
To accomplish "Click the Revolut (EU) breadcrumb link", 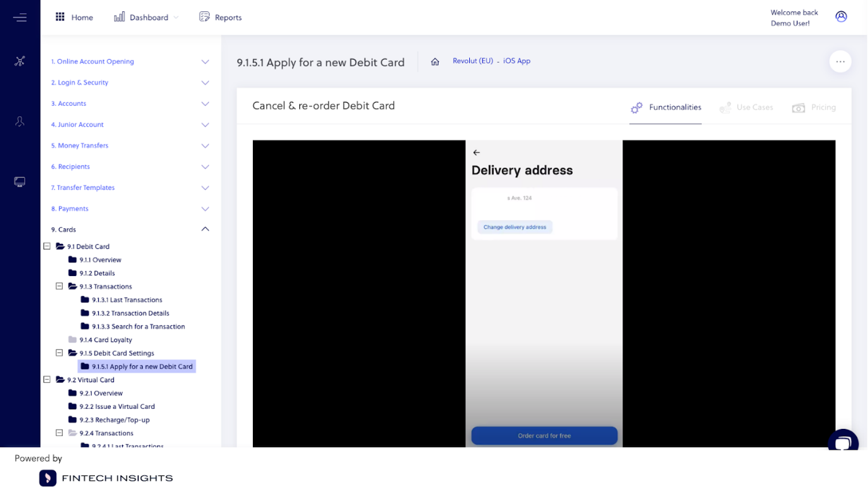I will (x=473, y=61).
